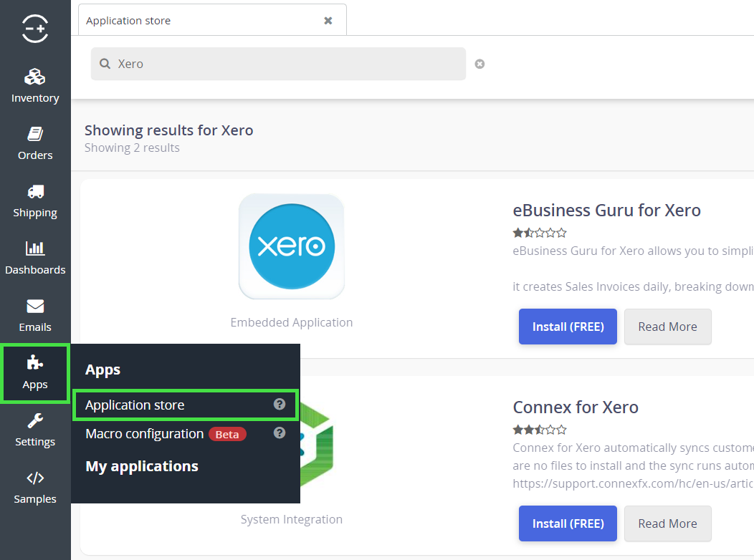Open the eBusiness Guru for Xero title
This screenshot has width=754, height=560.
607,211
